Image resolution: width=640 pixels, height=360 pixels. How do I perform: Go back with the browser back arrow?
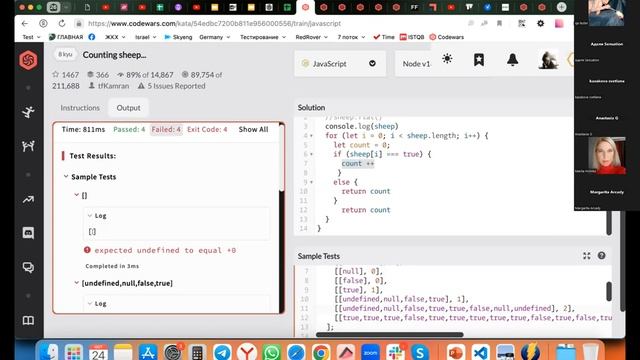pyautogui.click(x=25, y=24)
